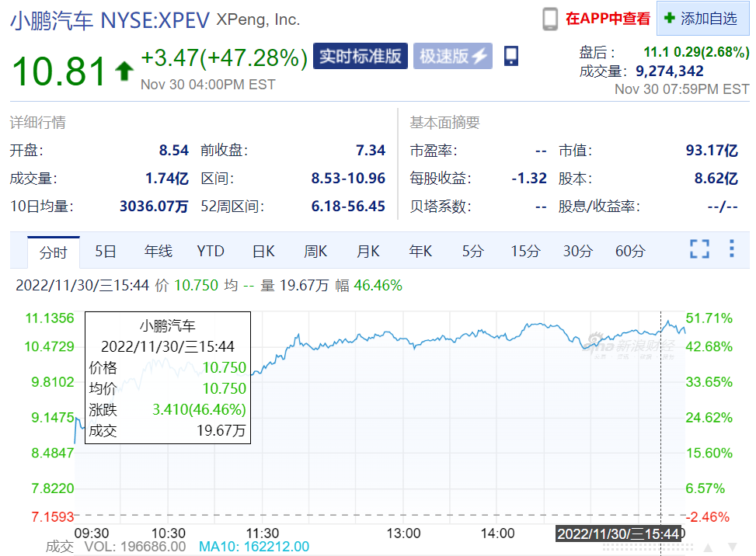
Task: Open the 日K candlestick tab
Action: tap(263, 251)
